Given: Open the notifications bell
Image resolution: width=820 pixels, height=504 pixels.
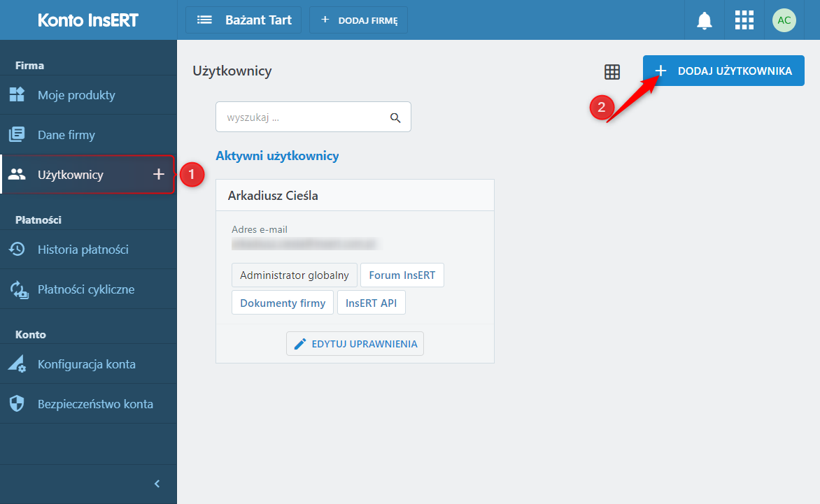Looking at the screenshot, I should click(x=704, y=20).
